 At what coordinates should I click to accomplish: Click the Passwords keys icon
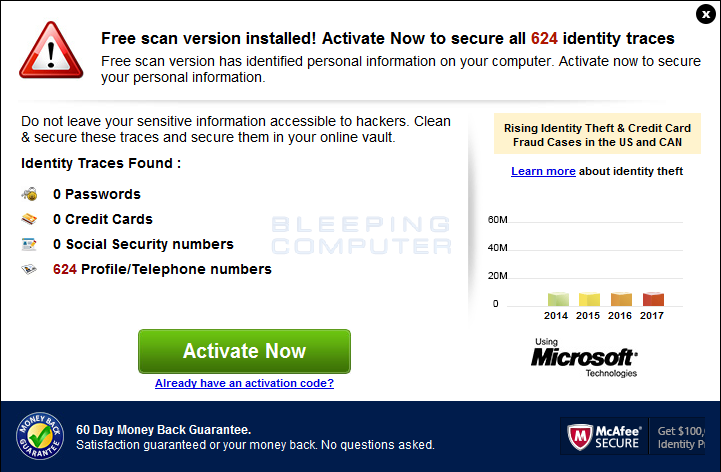pyautogui.click(x=29, y=194)
